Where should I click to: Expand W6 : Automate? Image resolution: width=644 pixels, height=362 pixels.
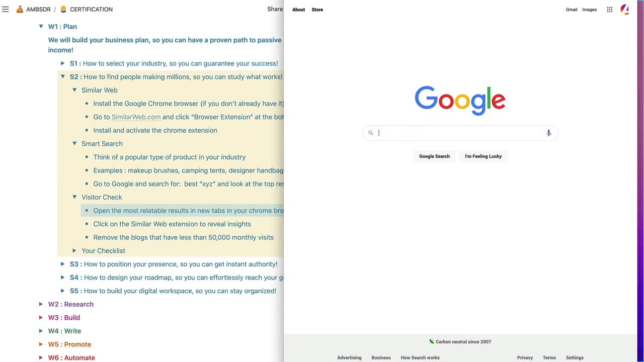[x=41, y=357]
